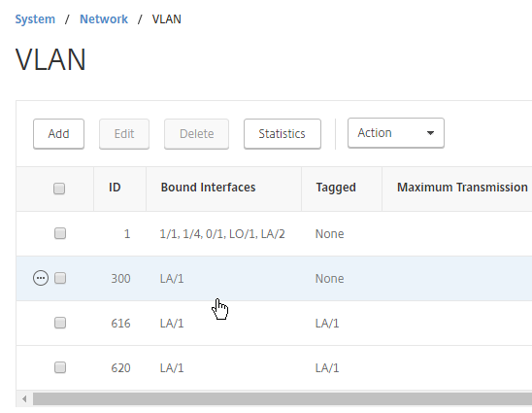Image resolution: width=532 pixels, height=413 pixels.
Task: Click the disabled Edit button
Action: tap(124, 134)
